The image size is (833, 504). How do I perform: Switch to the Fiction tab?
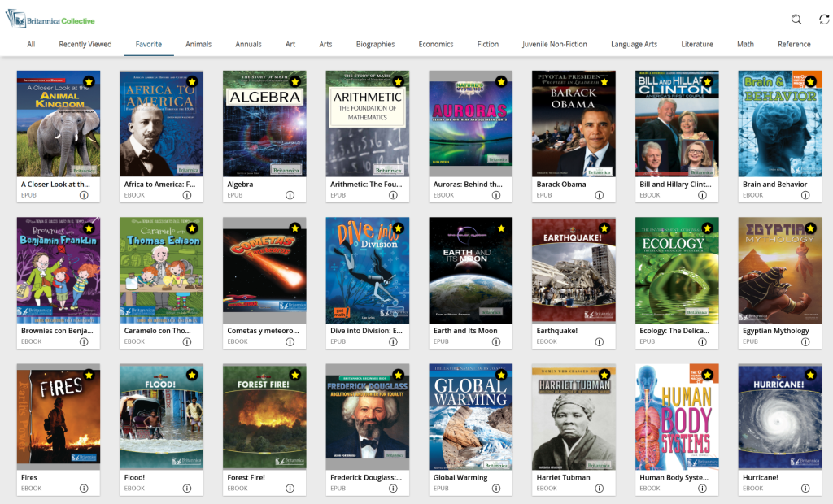pos(488,44)
